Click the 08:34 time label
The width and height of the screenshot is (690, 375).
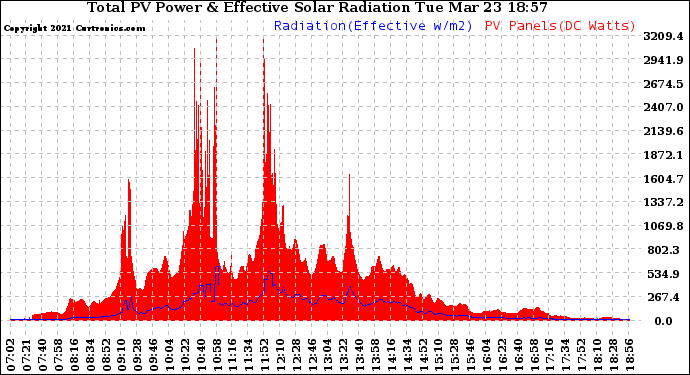click(x=90, y=355)
